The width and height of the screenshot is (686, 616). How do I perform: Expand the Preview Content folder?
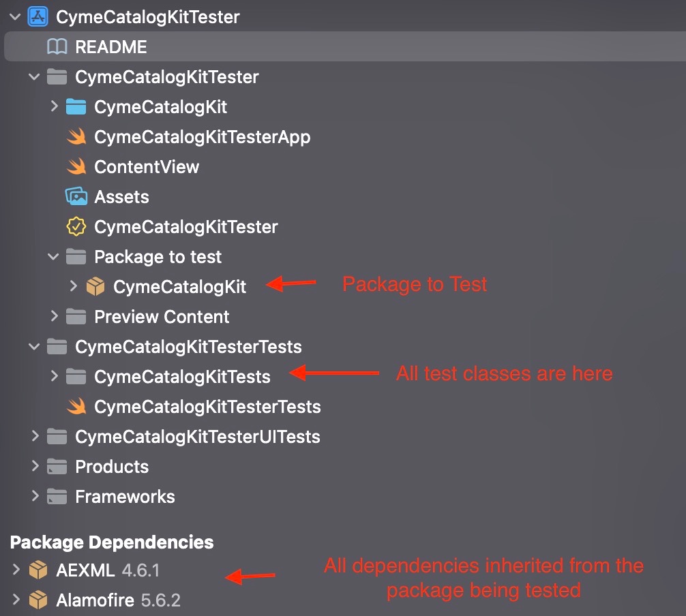click(x=55, y=317)
